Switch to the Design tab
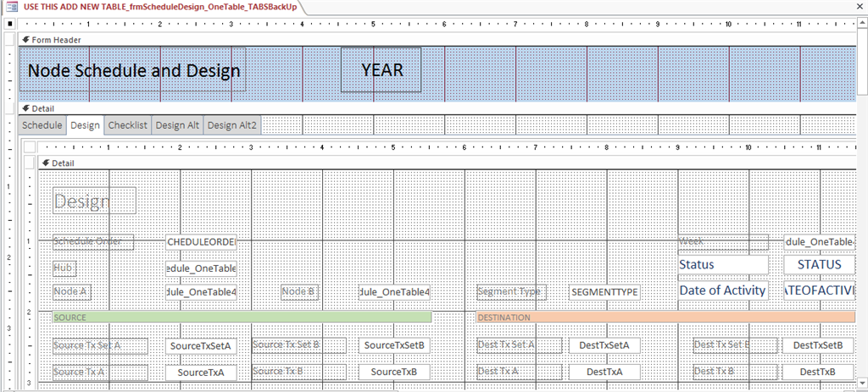This screenshot has height=392, width=868. tap(86, 125)
